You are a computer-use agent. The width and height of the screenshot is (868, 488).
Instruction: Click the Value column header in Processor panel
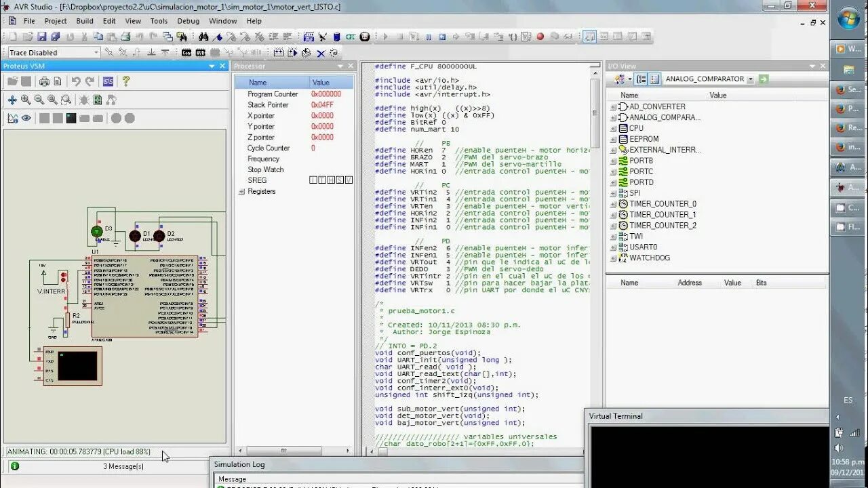point(331,82)
